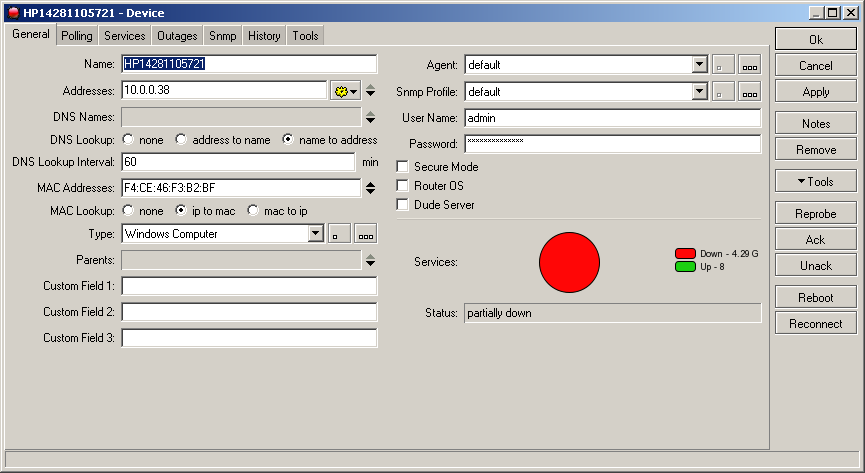Screen dimensions: 865x473
Task: Open the Snmp Profile ellipsis browse button
Action: coord(750,92)
